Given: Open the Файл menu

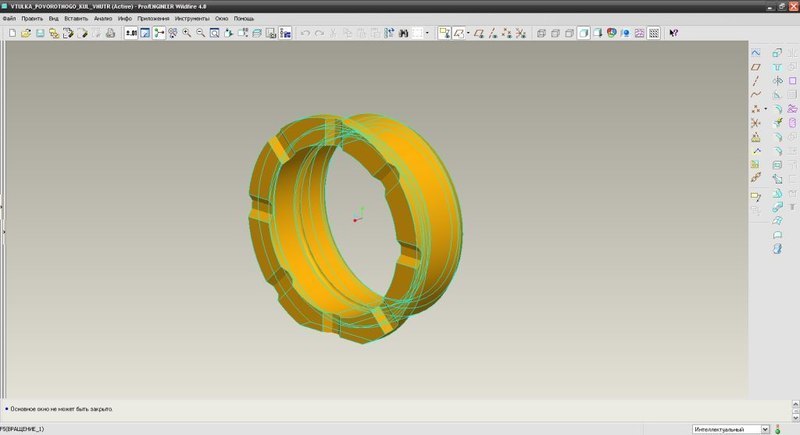Looking at the screenshot, I should point(9,19).
